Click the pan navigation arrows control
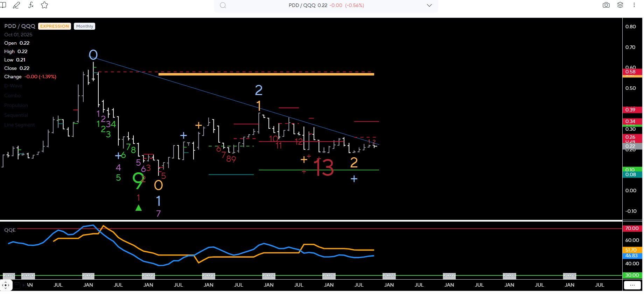Viewport: 644px width, 295px height. tap(6, 285)
